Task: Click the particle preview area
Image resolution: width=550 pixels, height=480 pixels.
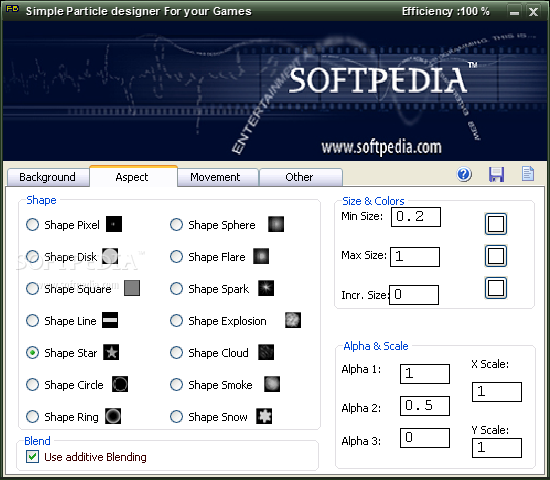Action: [275, 91]
